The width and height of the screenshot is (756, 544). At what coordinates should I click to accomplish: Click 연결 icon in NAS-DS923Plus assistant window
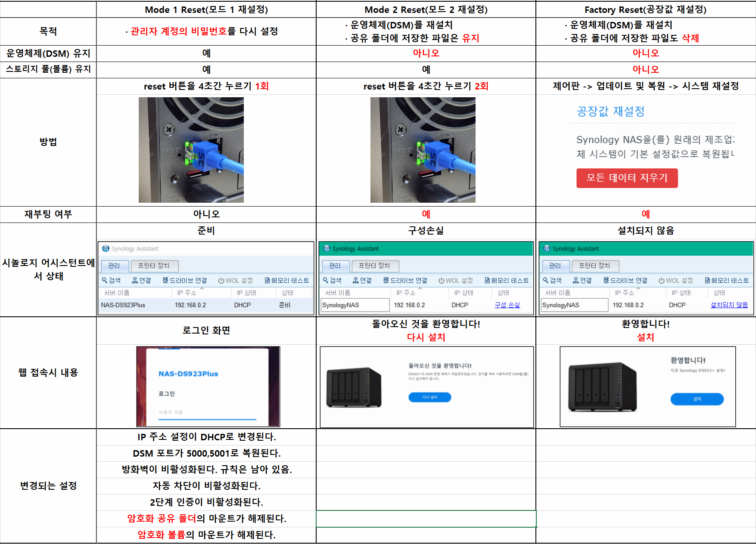[x=135, y=280]
